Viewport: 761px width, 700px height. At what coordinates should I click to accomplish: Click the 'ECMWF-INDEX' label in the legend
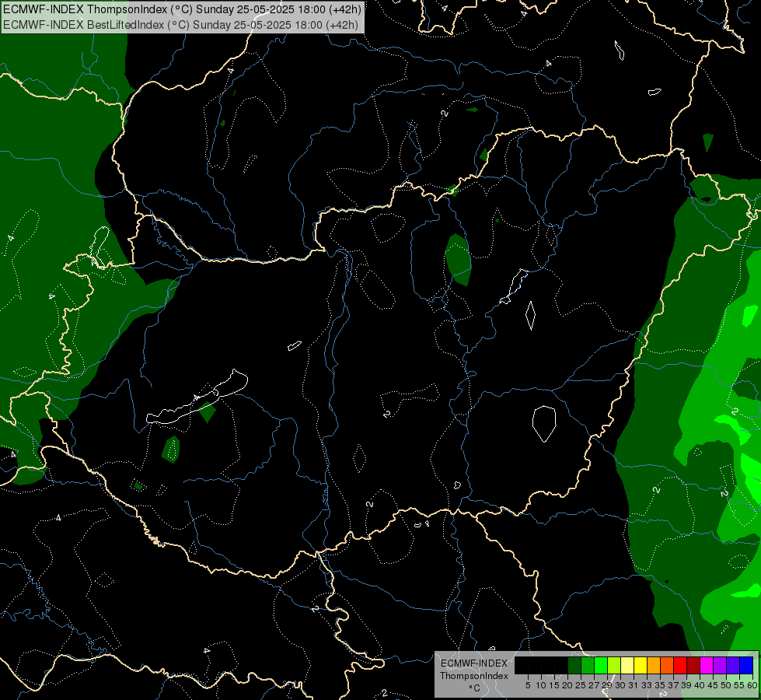474,663
